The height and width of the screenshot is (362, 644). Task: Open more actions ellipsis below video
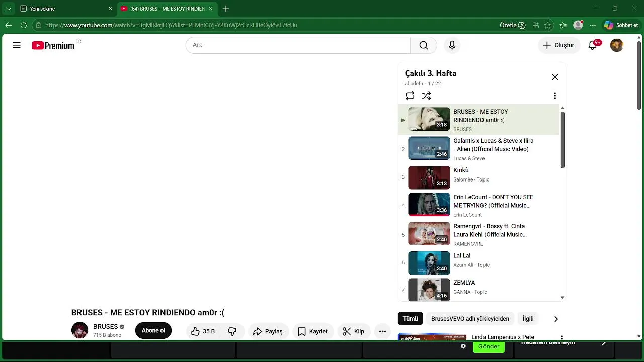382,331
